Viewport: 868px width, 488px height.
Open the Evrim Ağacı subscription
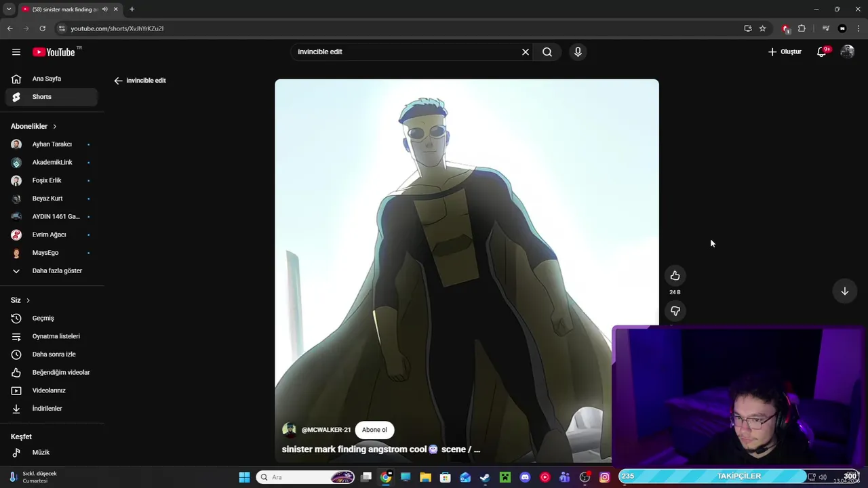point(52,235)
